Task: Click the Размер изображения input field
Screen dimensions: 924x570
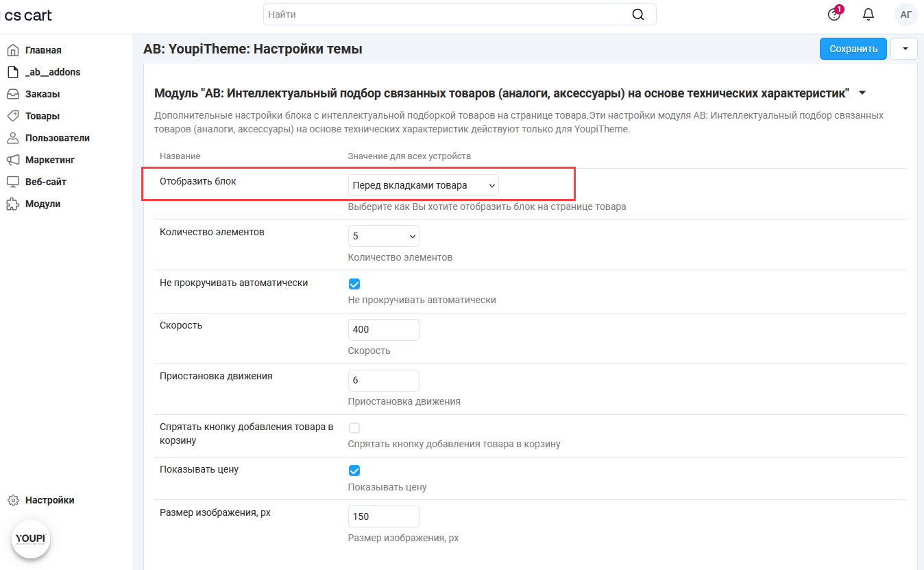Action: click(384, 516)
